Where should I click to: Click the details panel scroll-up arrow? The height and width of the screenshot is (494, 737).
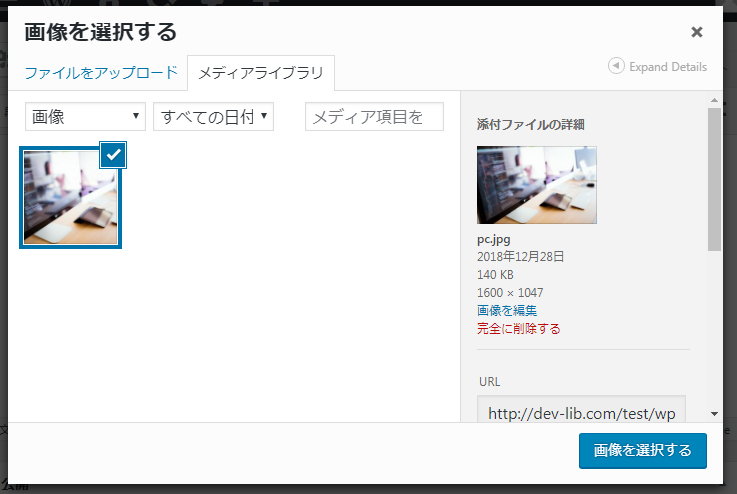(714, 99)
